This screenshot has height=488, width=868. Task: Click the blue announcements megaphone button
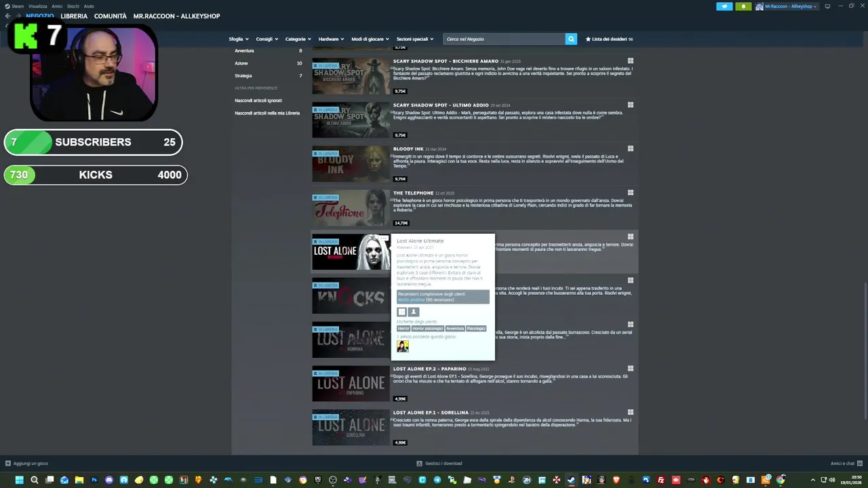tap(724, 6)
